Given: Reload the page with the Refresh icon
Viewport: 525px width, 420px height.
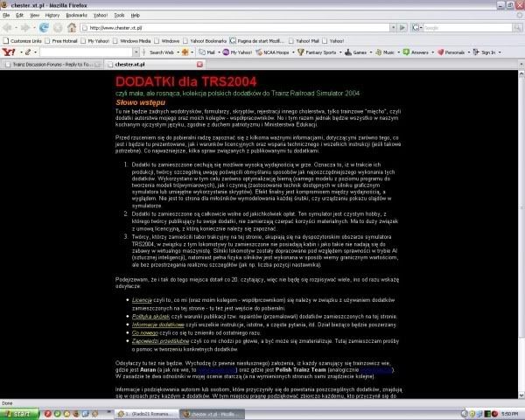Looking at the screenshot, I should [44, 28].
